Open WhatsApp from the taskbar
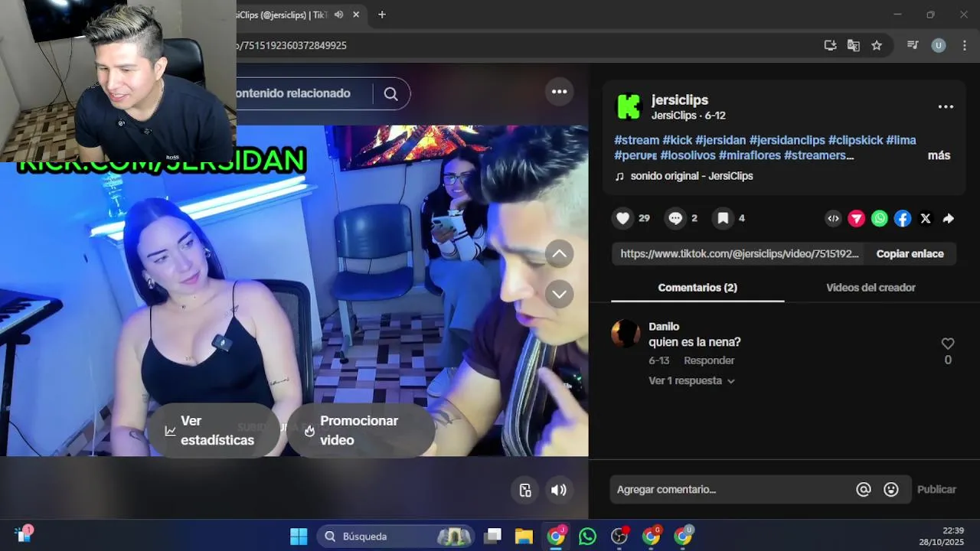The height and width of the screenshot is (551, 980). [587, 536]
